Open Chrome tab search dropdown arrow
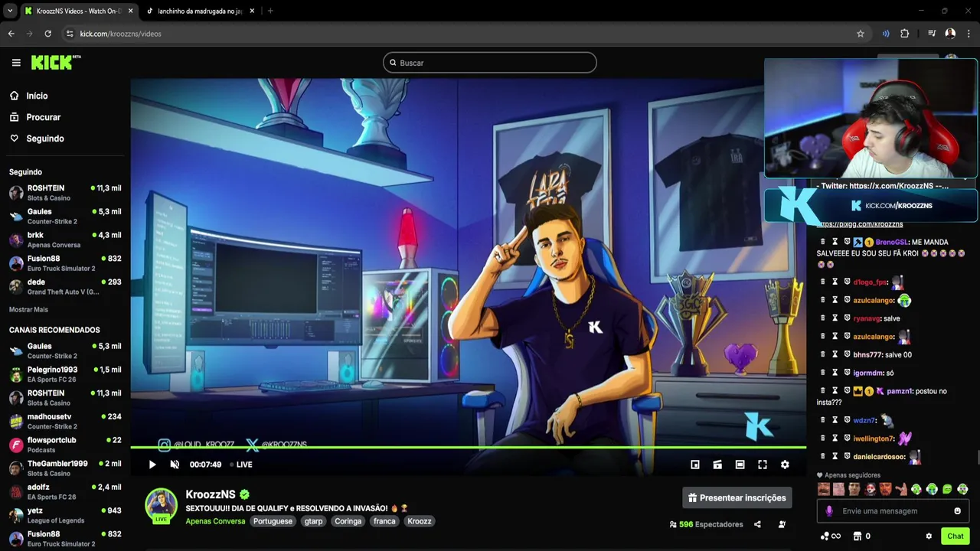Screen dimensions: 980x551 (x=10, y=11)
